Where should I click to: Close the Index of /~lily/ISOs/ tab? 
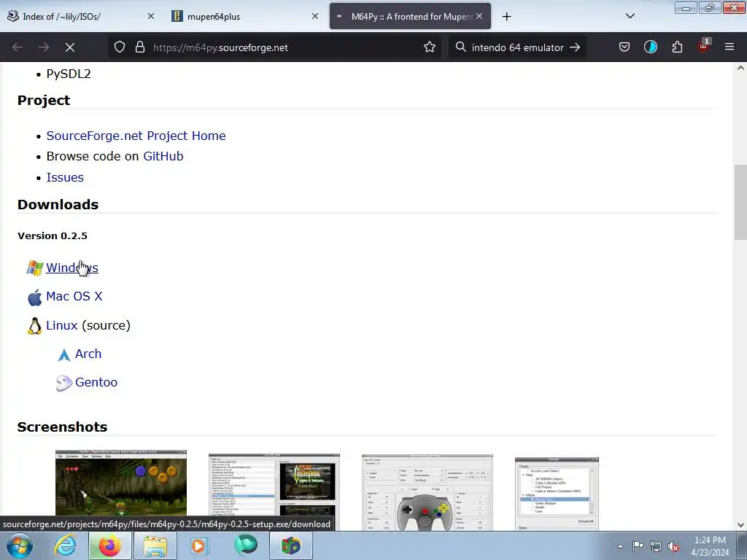tap(150, 16)
